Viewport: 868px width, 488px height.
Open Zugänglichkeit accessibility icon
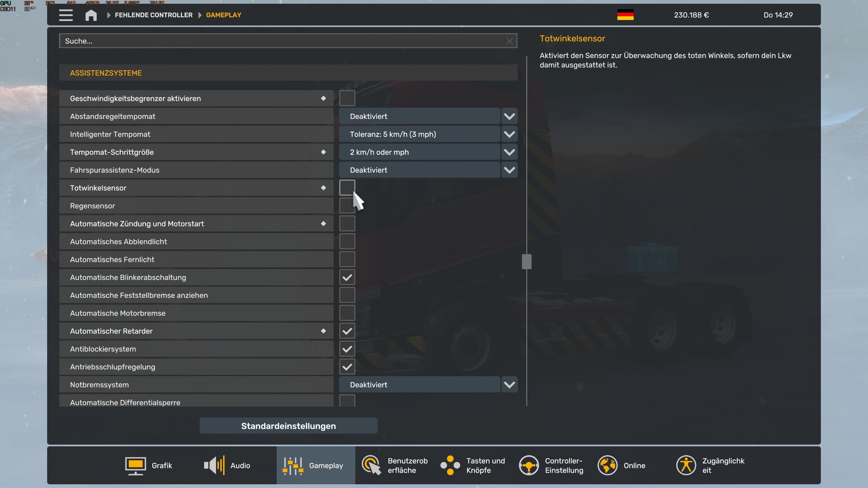[686, 465]
